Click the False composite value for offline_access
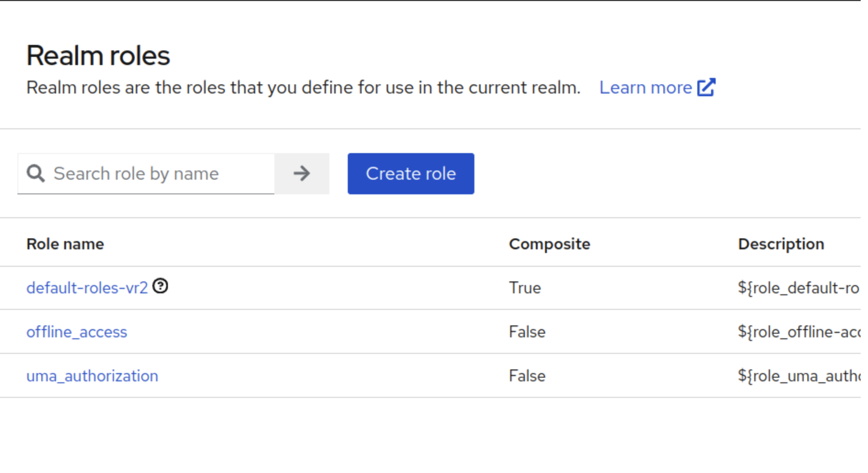This screenshot has width=868, height=473. (x=527, y=332)
